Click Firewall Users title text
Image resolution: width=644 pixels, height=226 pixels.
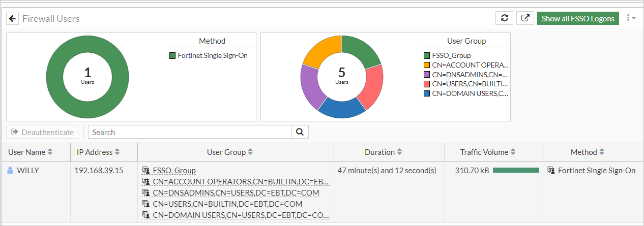51,18
